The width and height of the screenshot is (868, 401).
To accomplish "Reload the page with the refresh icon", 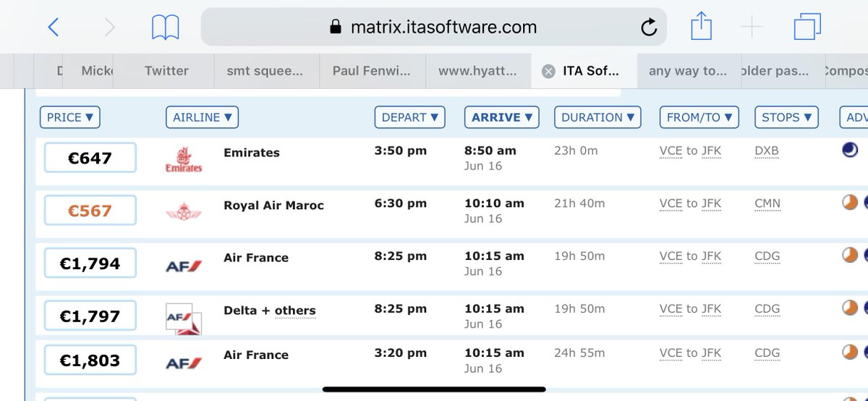I will 649,28.
